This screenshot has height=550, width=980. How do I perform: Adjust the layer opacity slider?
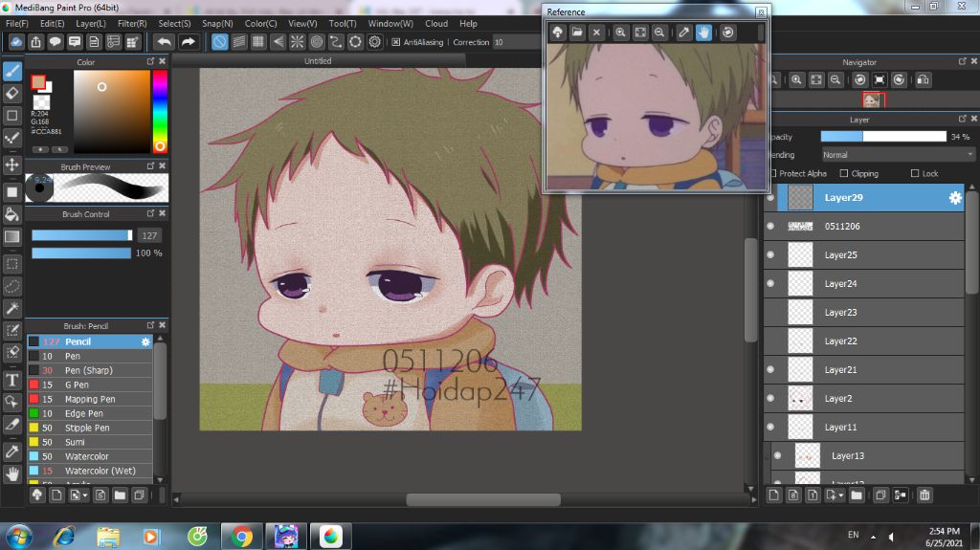coord(883,136)
